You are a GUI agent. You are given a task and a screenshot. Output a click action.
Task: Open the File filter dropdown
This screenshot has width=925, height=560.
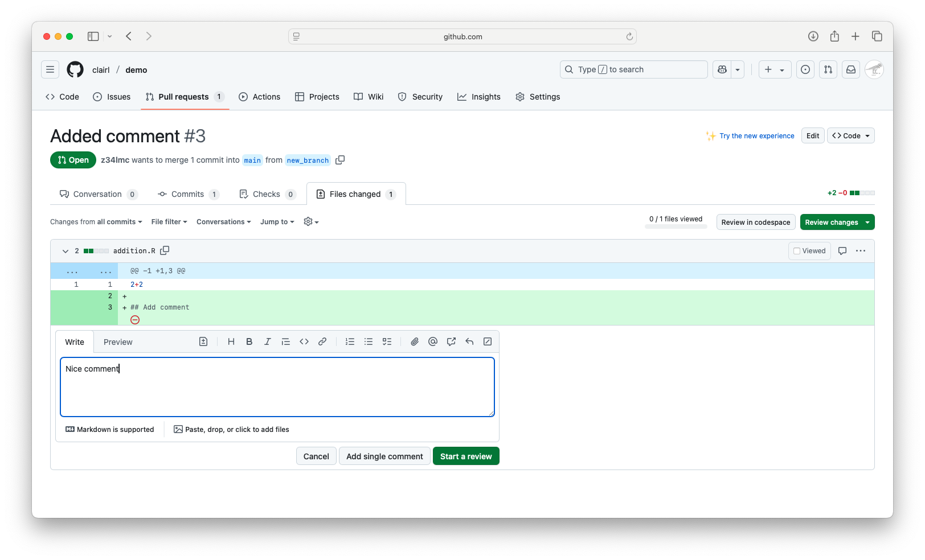pos(169,222)
